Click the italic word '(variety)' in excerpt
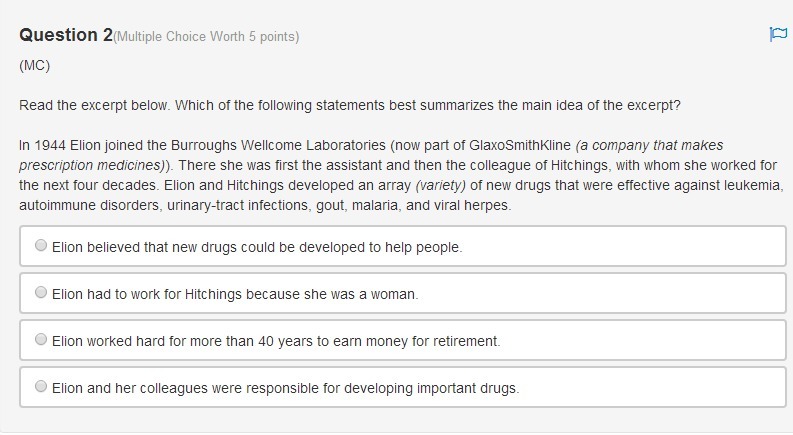793x435 pixels. pyautogui.click(x=440, y=186)
